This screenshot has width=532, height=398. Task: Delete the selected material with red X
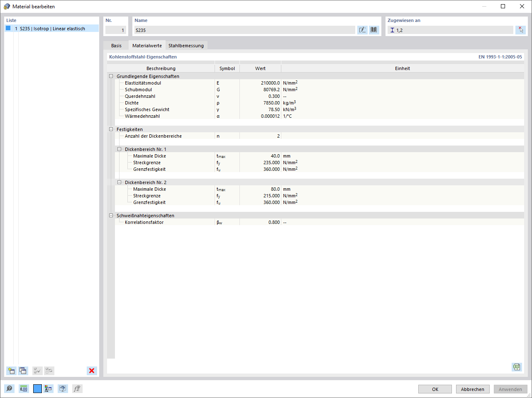click(92, 371)
